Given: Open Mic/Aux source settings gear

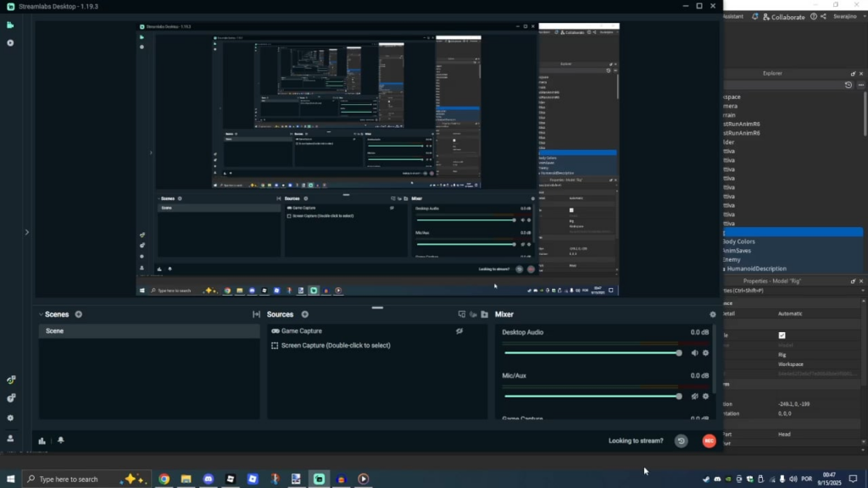Looking at the screenshot, I should pos(706,396).
